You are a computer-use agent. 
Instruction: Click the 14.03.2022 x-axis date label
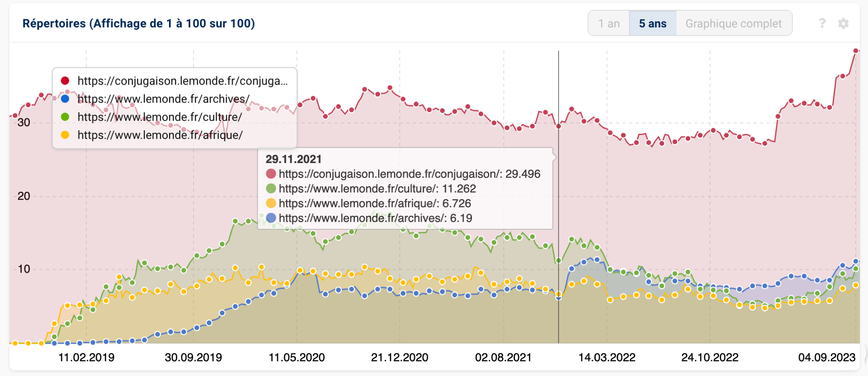607,358
